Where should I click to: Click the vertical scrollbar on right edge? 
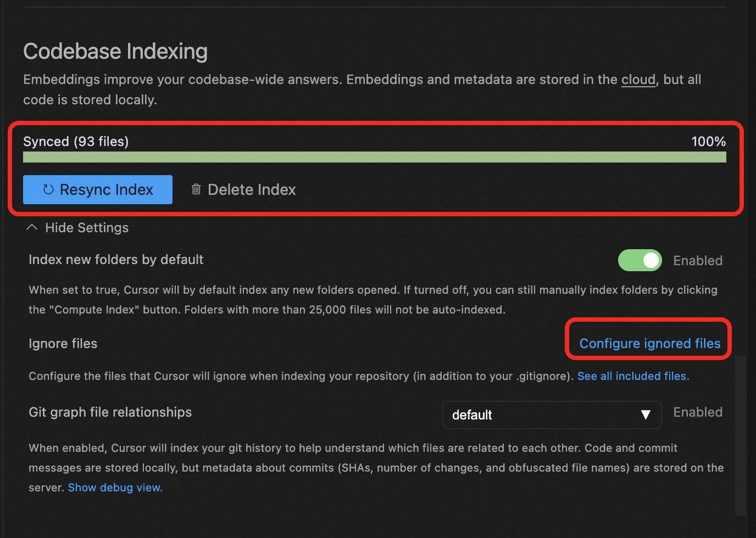[741, 436]
